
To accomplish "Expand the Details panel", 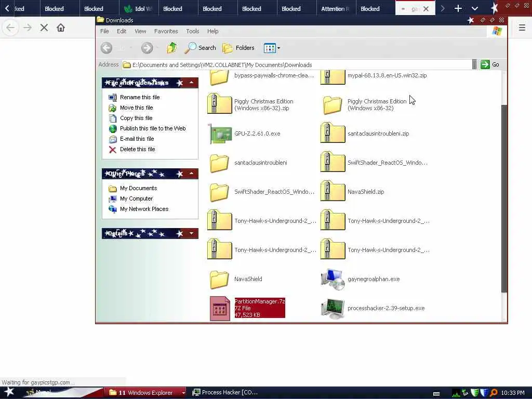I will point(191,233).
